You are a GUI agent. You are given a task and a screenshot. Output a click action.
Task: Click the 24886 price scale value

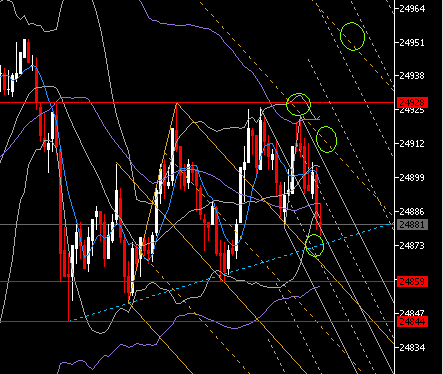pyautogui.click(x=412, y=211)
